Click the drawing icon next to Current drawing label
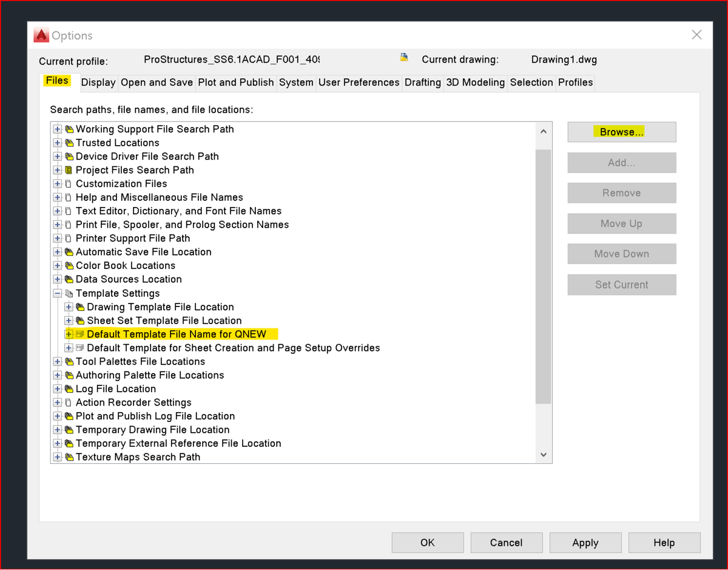The width and height of the screenshot is (728, 570). [x=404, y=58]
